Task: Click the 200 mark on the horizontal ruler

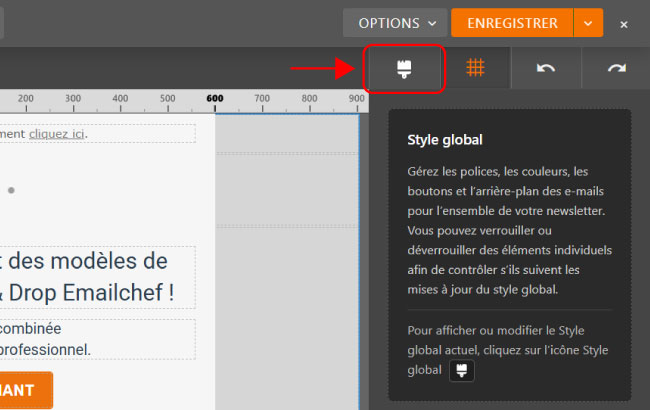Action: click(x=26, y=98)
